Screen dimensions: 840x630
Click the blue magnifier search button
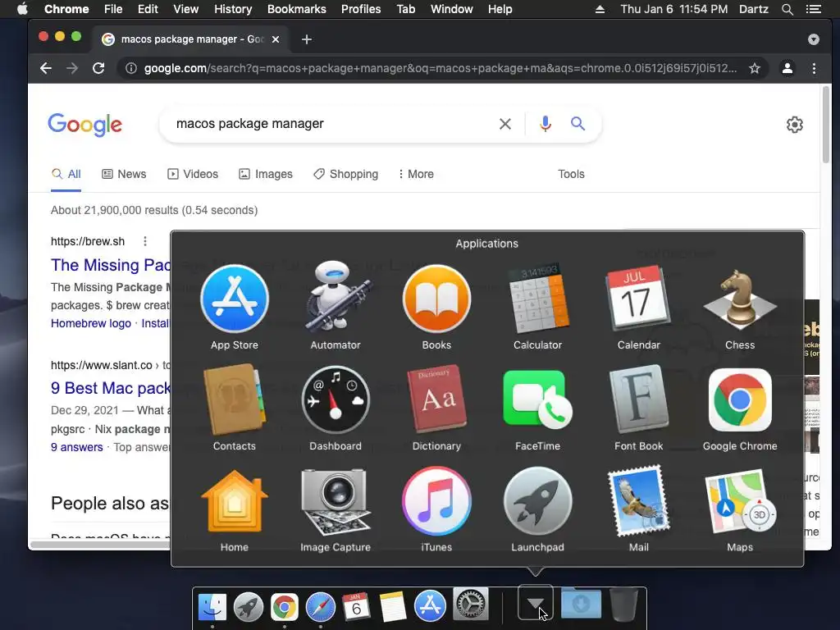pyautogui.click(x=577, y=124)
